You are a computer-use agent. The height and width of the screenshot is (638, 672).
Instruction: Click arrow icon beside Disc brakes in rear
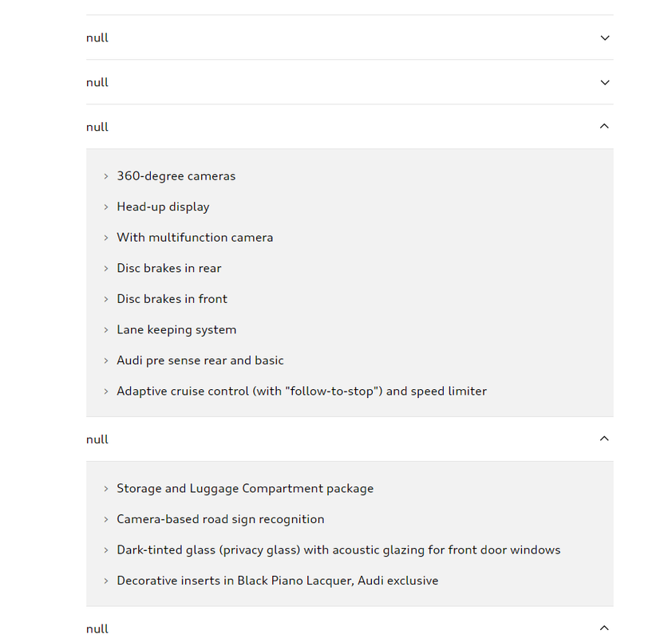tap(106, 269)
